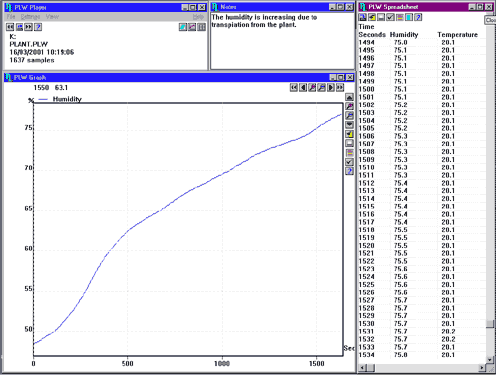Screen dimensions: 496x375
Task: Select spreadsheet row for second 1534
Action: click(x=422, y=355)
